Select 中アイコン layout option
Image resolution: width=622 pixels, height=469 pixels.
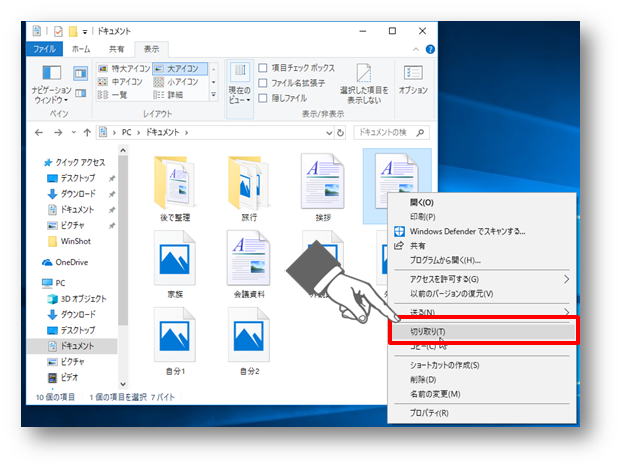[120, 82]
